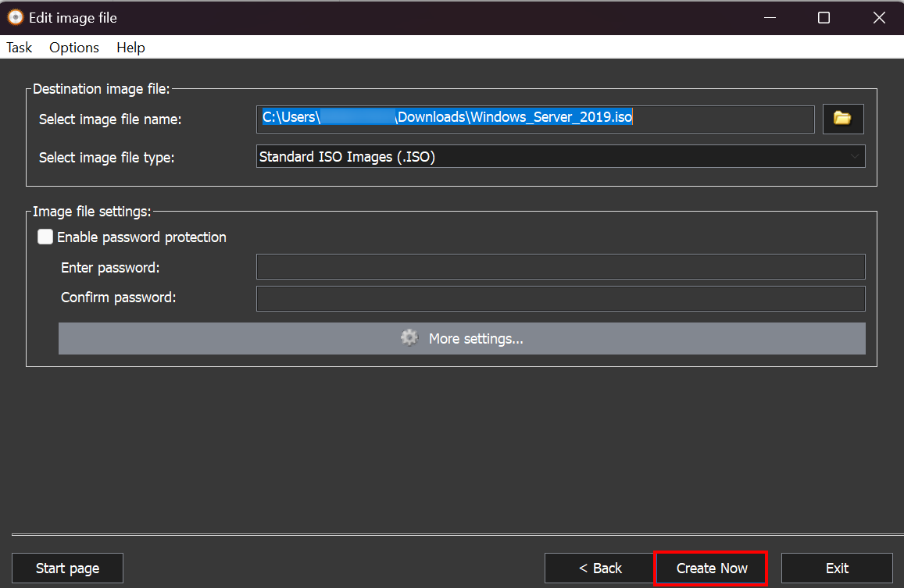Image resolution: width=904 pixels, height=588 pixels.
Task: Tick the Enable password protection checkbox
Action: tap(45, 237)
